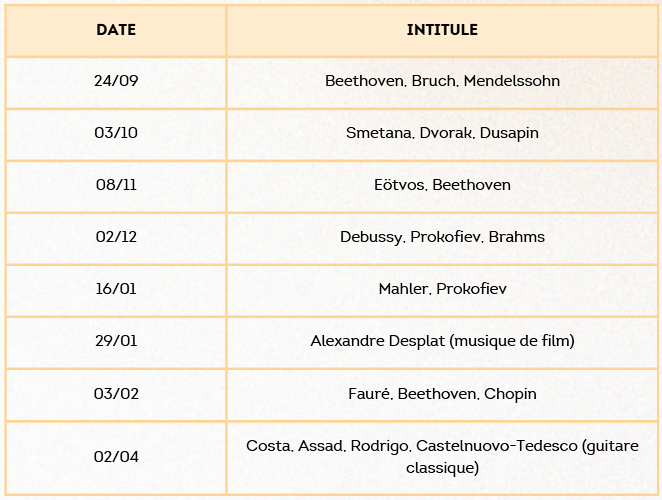Viewport: 662px width, 500px height.
Task: Select the 08/11 date cell
Action: [116, 185]
